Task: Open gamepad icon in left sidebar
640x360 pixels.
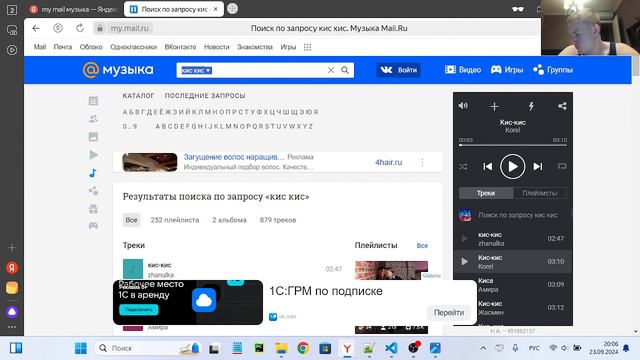Action: (x=93, y=226)
